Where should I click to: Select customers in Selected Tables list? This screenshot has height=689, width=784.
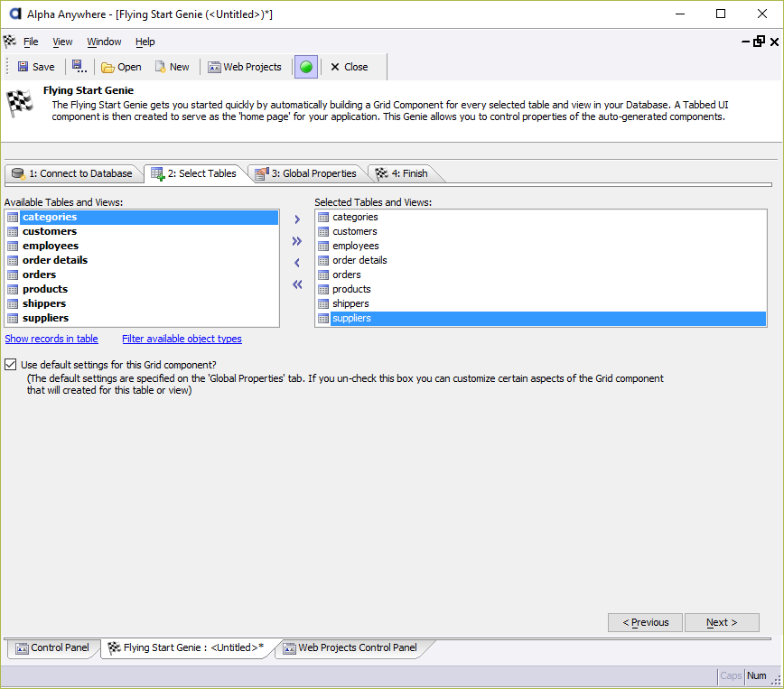[541, 231]
